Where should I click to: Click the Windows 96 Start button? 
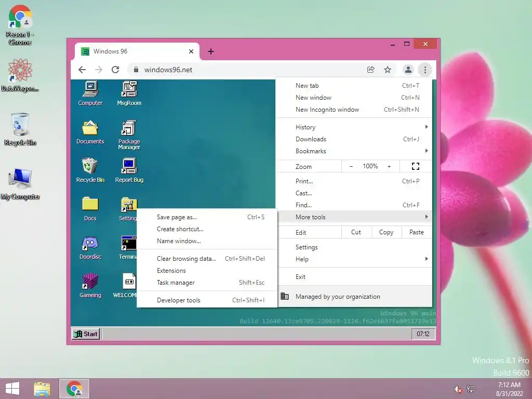(86, 334)
